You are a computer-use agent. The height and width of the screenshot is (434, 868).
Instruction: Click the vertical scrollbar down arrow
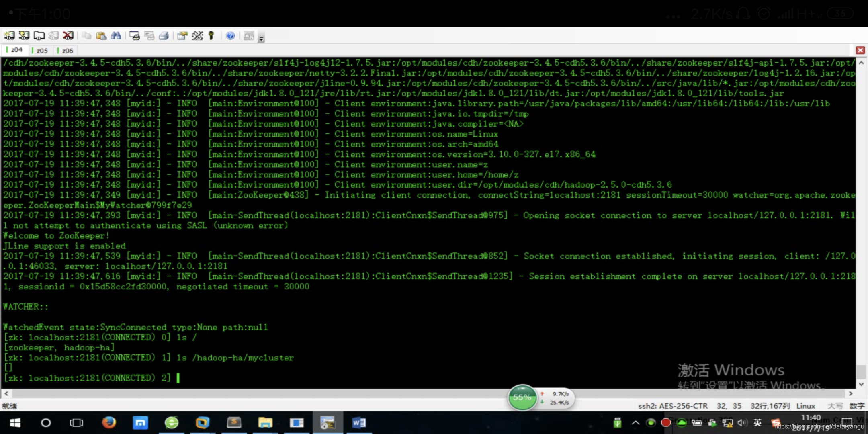(x=861, y=384)
